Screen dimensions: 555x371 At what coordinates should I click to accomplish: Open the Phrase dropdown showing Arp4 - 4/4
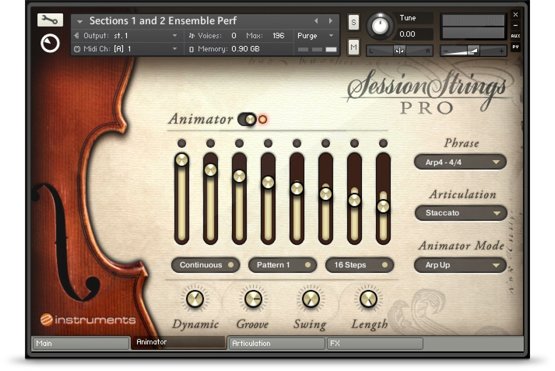(x=460, y=162)
